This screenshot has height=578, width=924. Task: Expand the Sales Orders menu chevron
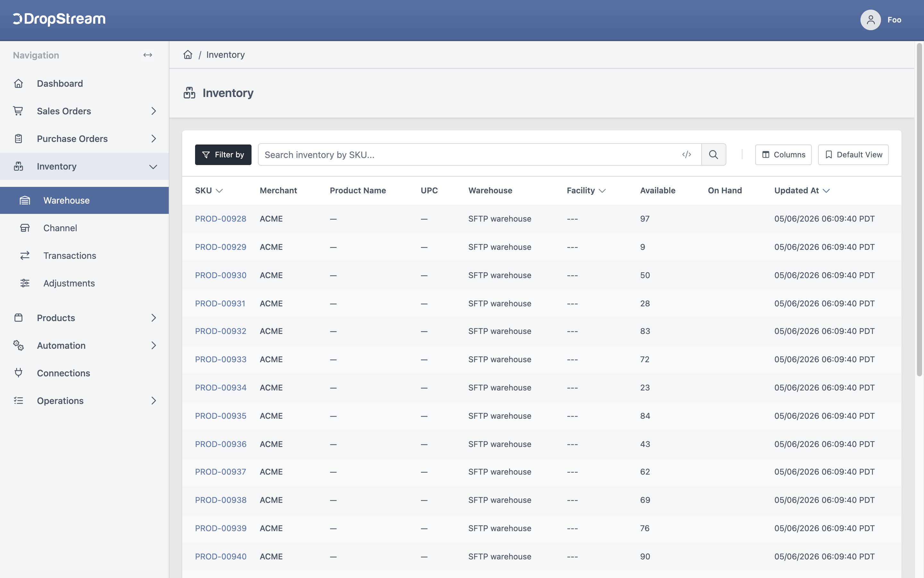click(153, 111)
